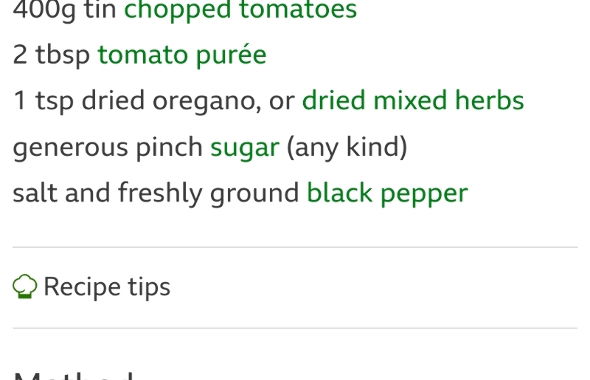The image size is (590, 380).
Task: Click the divider line below Recipe tips
Action: pyautogui.click(x=295, y=328)
